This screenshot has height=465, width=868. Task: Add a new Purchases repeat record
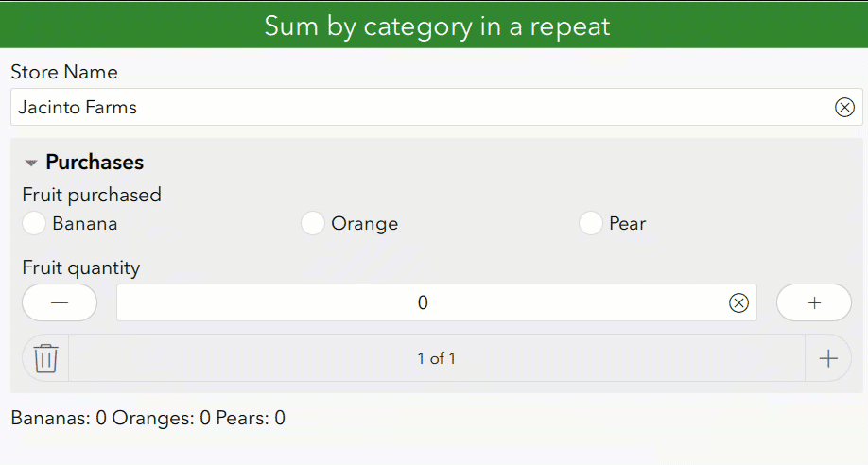pyautogui.click(x=827, y=358)
